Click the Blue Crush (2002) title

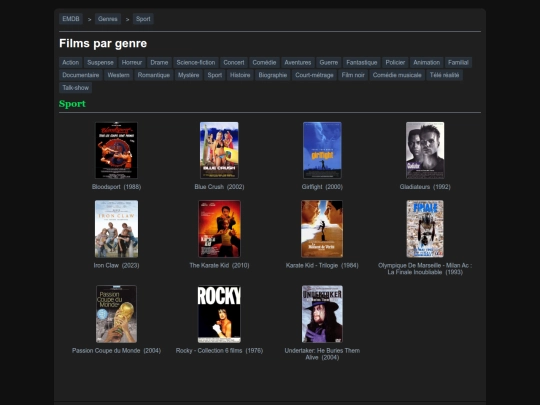(219, 187)
